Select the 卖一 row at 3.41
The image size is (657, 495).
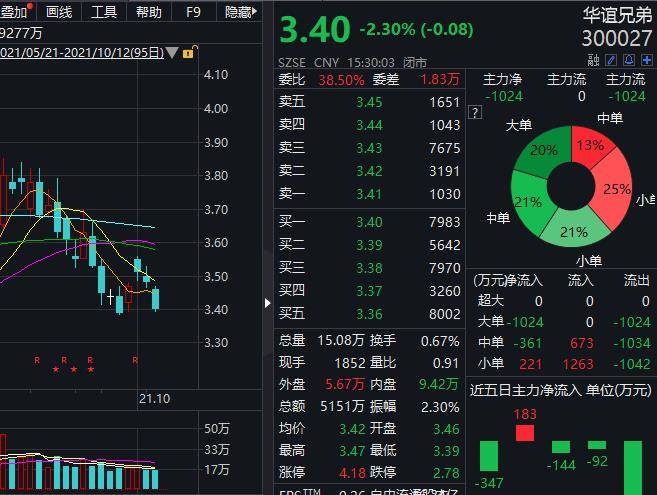tap(369, 194)
